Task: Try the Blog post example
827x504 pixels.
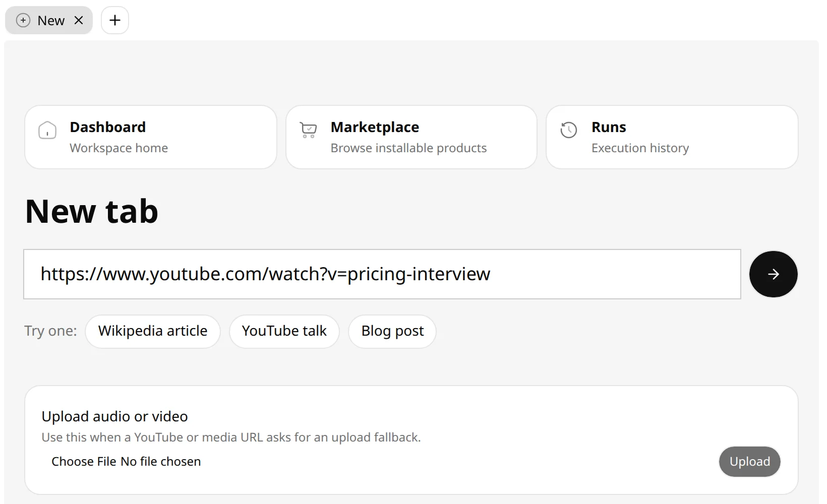Action: pos(392,331)
